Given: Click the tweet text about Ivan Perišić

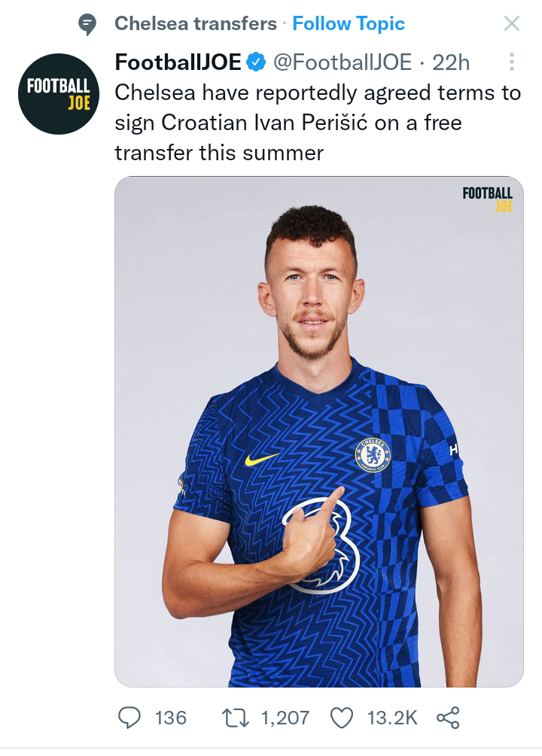Looking at the screenshot, I should click(x=318, y=123).
